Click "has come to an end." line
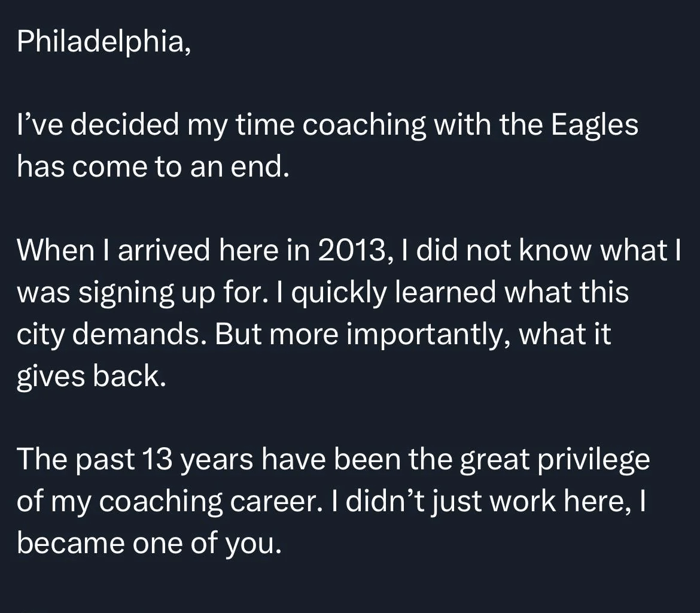This screenshot has height=613, width=700. point(153,166)
